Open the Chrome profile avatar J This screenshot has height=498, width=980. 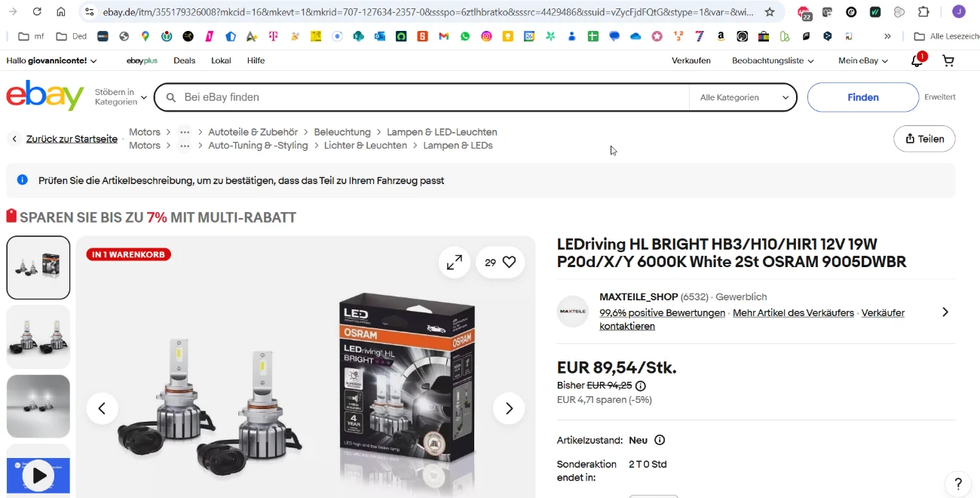pyautogui.click(x=959, y=12)
